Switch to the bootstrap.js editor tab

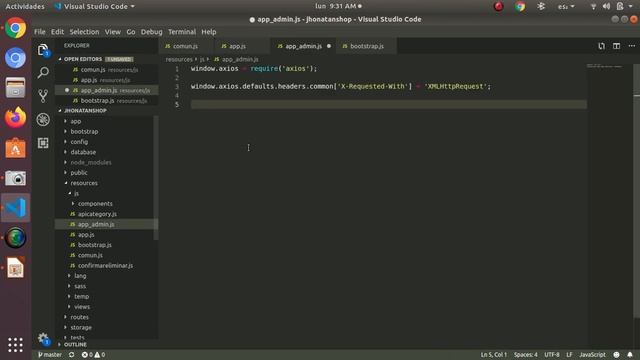pyautogui.click(x=367, y=46)
